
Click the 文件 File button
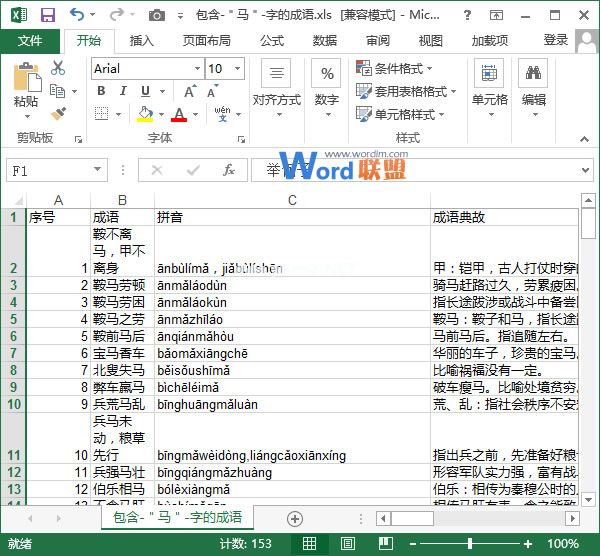tap(30, 41)
